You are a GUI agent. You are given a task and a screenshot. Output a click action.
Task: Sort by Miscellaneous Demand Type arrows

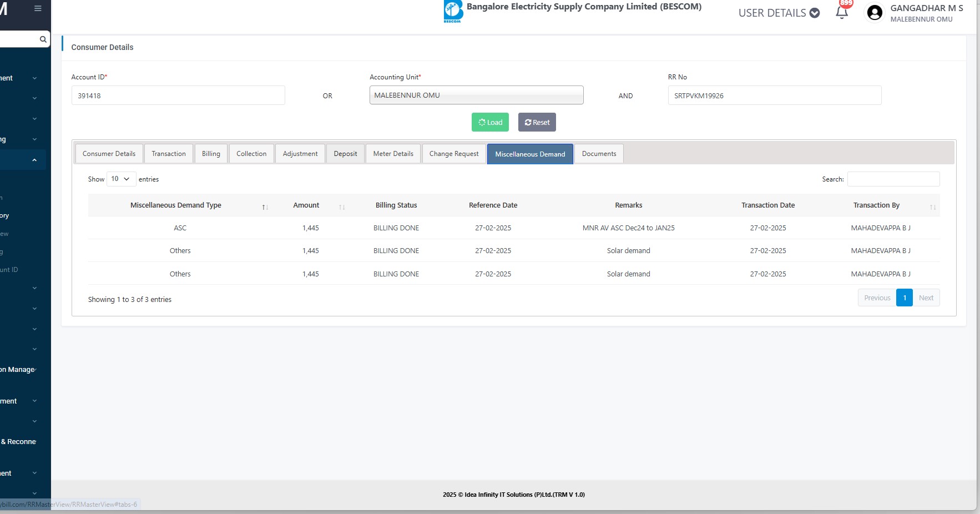pyautogui.click(x=265, y=207)
